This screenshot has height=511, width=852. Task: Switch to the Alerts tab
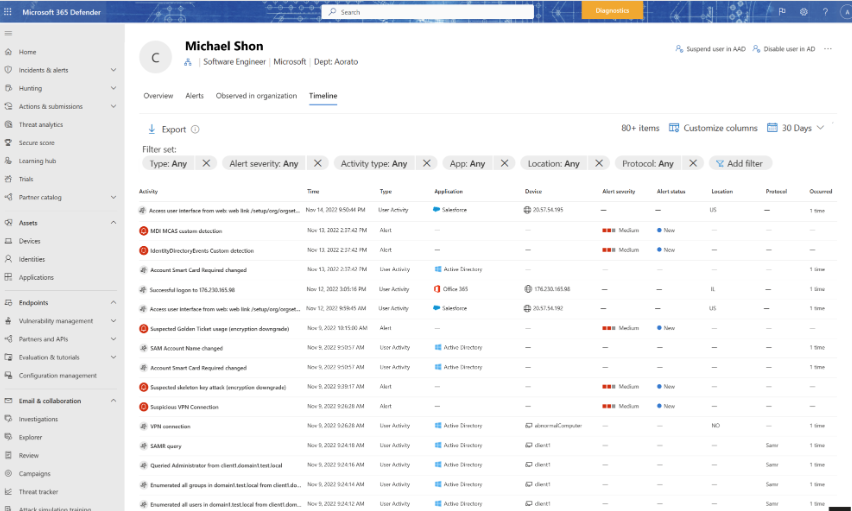tap(195, 96)
